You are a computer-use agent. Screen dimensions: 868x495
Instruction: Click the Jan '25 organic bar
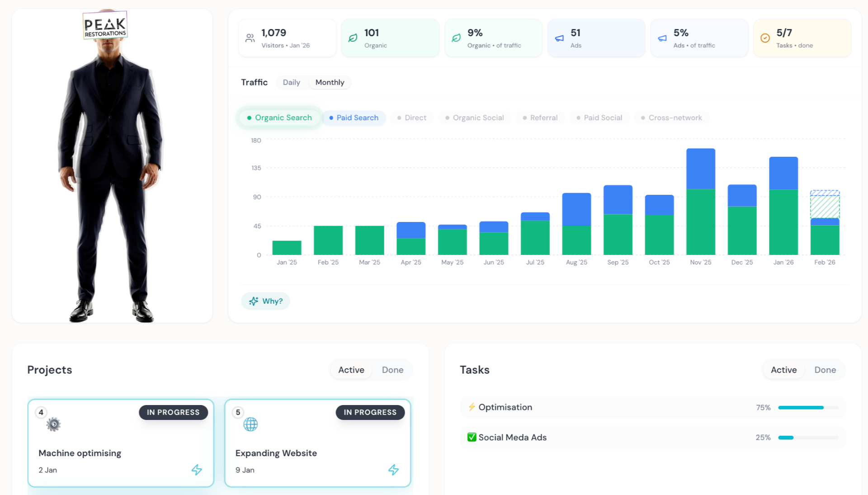point(287,248)
